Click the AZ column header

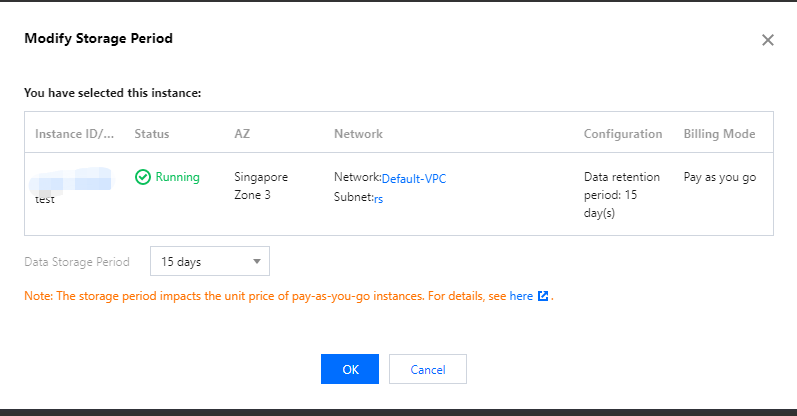(x=242, y=134)
